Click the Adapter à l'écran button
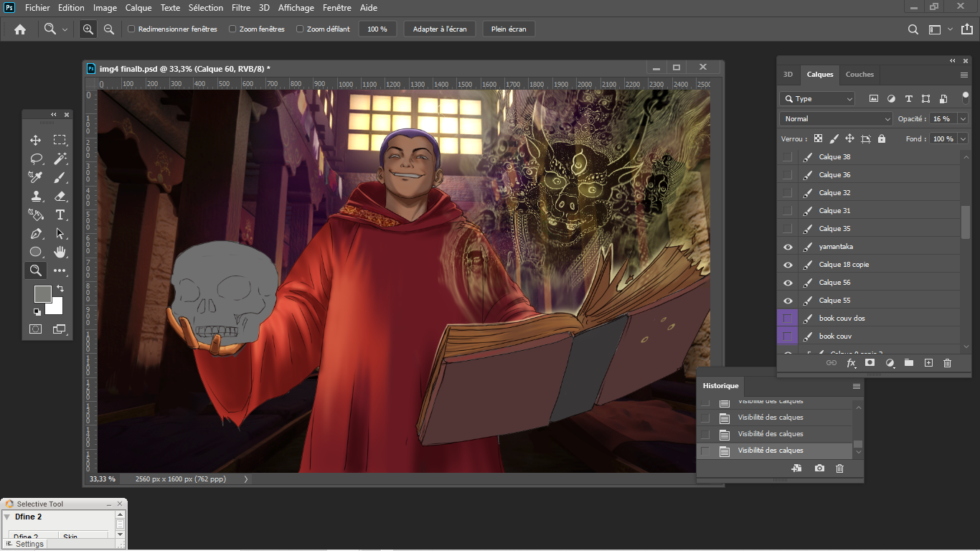 click(x=440, y=29)
